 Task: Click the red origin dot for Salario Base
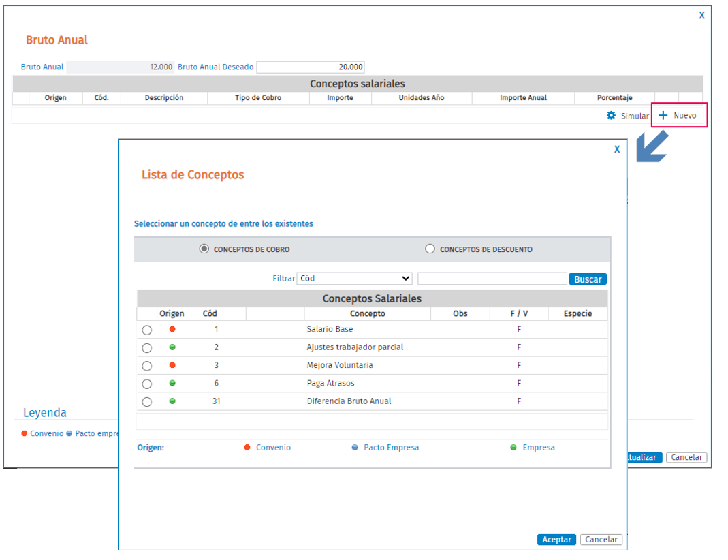172,329
